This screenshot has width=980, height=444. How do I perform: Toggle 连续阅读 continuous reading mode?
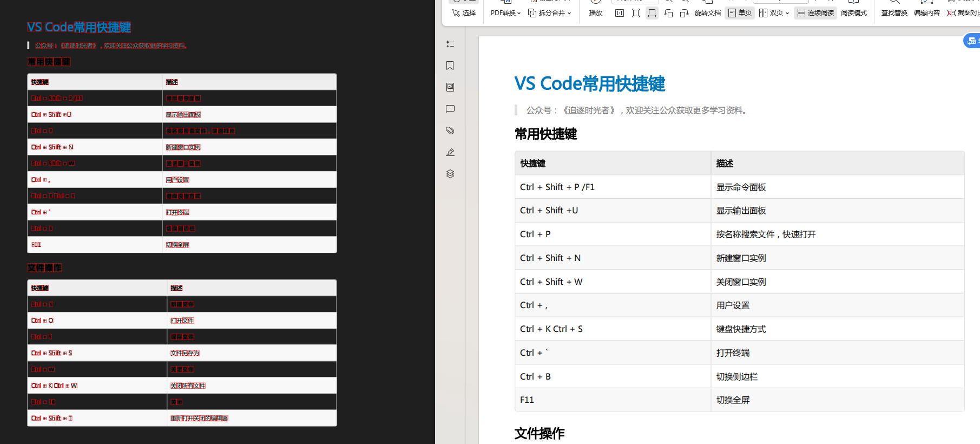pos(815,13)
